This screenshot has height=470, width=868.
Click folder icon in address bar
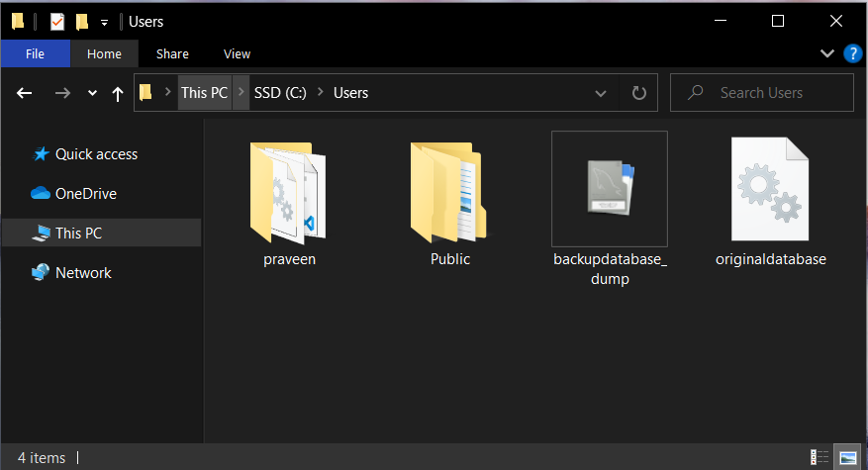tap(145, 92)
